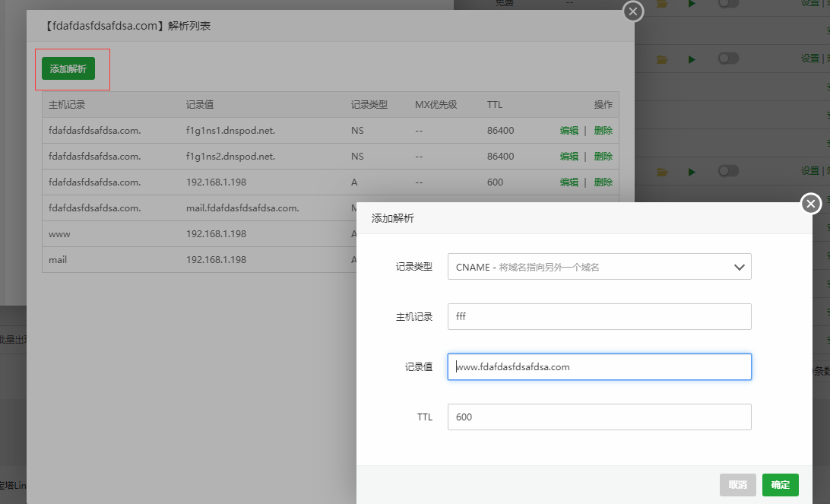Click the TTL column header
The image size is (830, 504).
pyautogui.click(x=494, y=105)
